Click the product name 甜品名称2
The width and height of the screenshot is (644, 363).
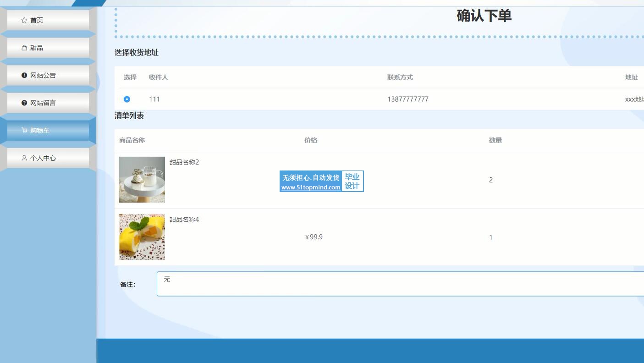click(184, 162)
